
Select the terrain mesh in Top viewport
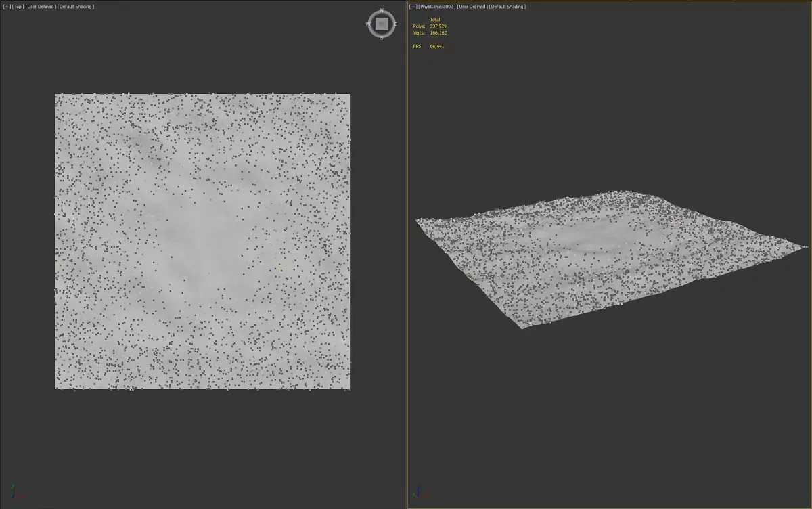click(202, 241)
